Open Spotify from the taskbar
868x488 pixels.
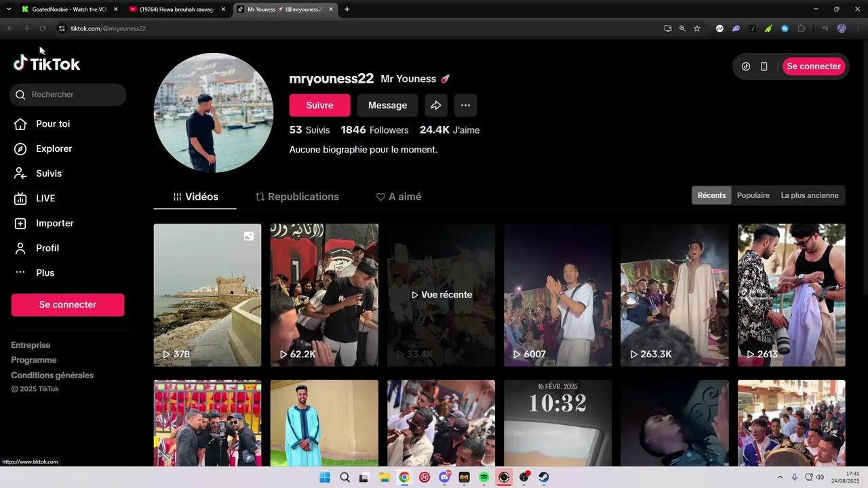(x=484, y=477)
